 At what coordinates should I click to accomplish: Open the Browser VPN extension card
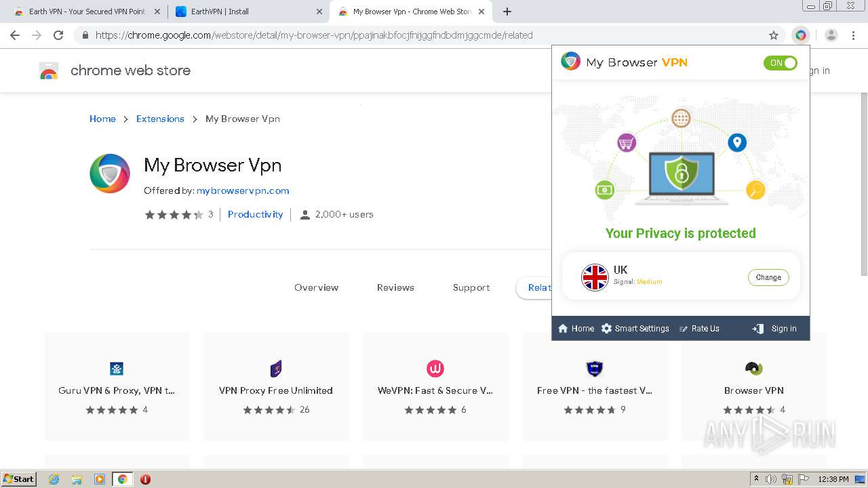[x=754, y=387]
